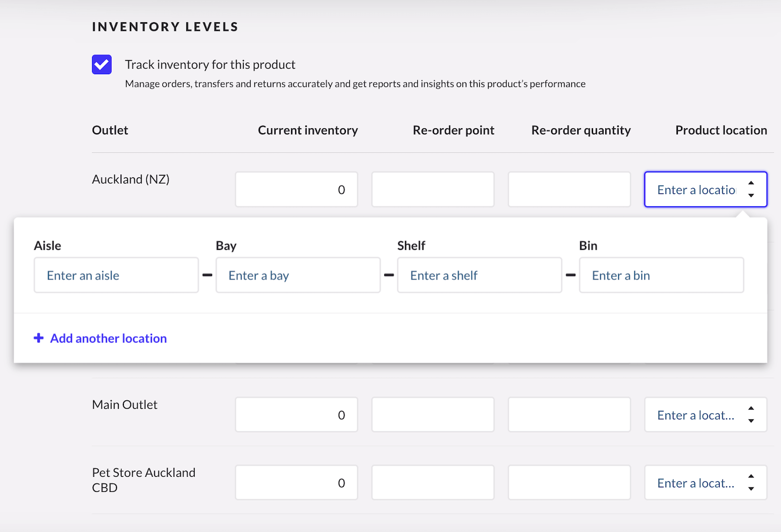Click the down arrow on Main Outlet location field
Image resolution: width=781 pixels, height=532 pixels.
point(751,422)
